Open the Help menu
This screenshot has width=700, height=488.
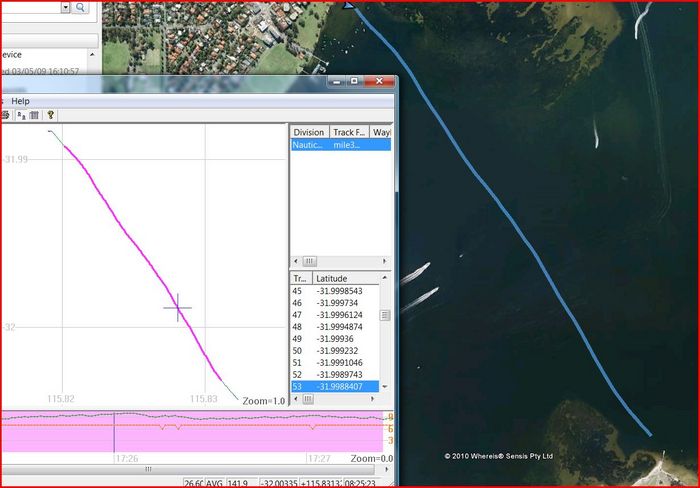20,101
